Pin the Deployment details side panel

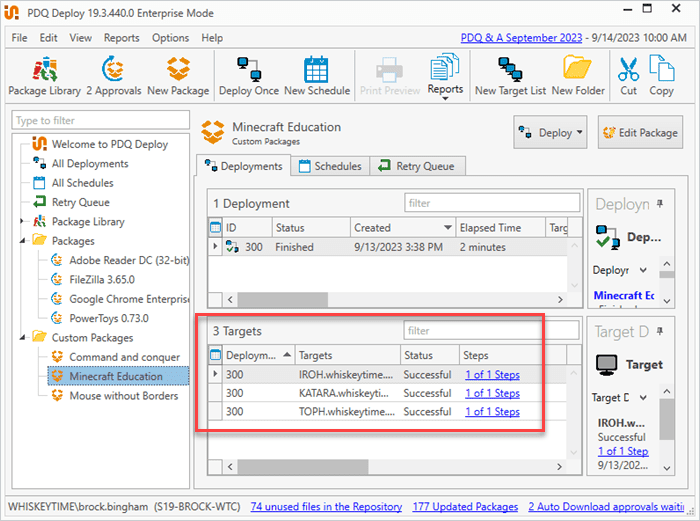pyautogui.click(x=660, y=204)
